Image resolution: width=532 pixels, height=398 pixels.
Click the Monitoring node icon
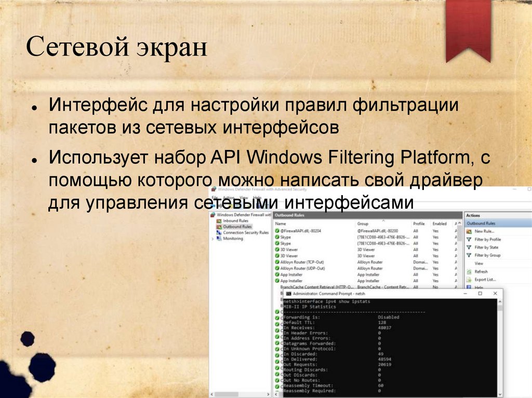(219, 239)
